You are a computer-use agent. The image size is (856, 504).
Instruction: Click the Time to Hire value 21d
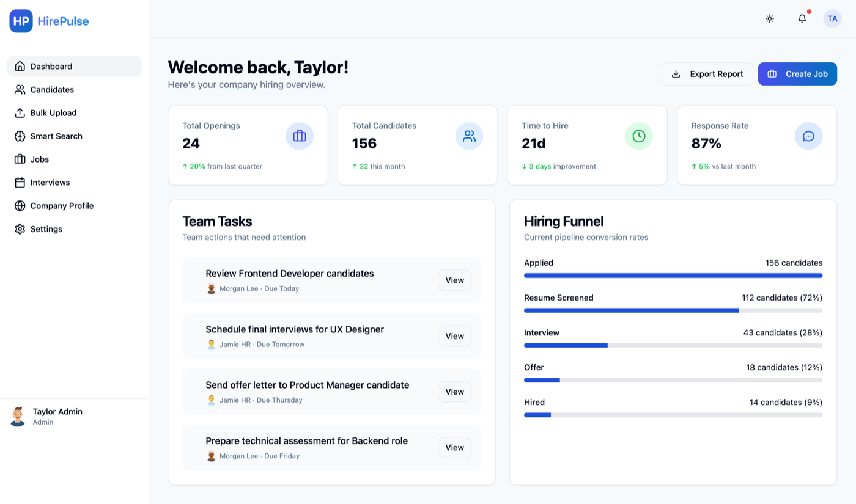533,144
